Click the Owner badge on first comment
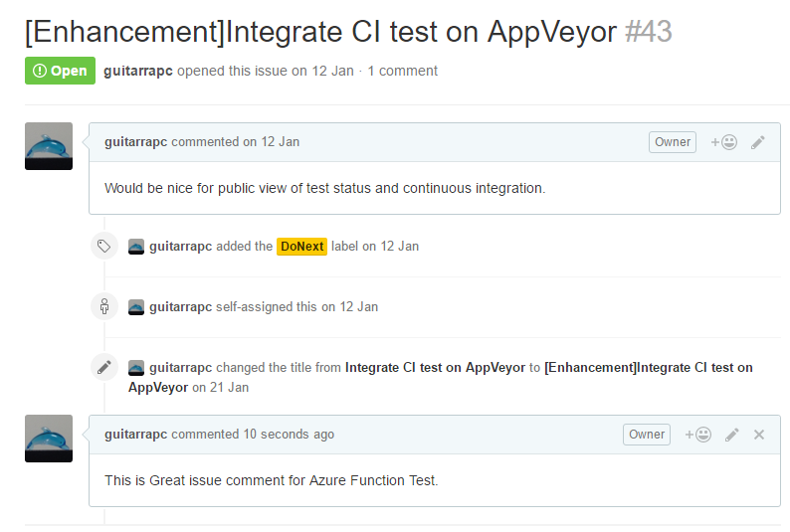The image size is (790, 532). coord(673,142)
